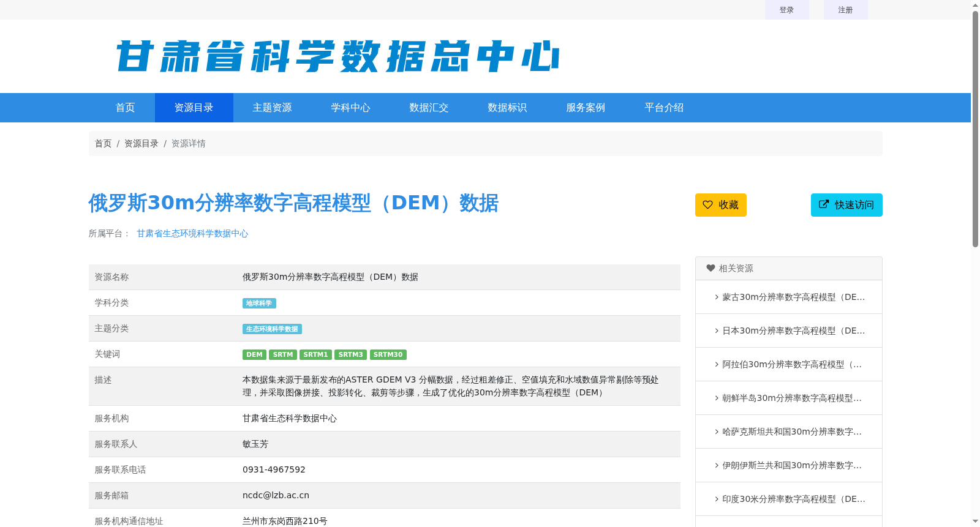Image resolution: width=980 pixels, height=527 pixels.
Task: Click the 资源目录 breadcrumb link
Action: click(141, 143)
